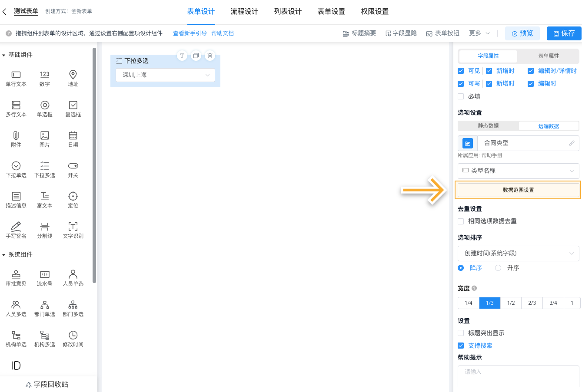The width and height of the screenshot is (582, 392).
Task: Switch to the 表单属性 tab
Action: tap(548, 56)
